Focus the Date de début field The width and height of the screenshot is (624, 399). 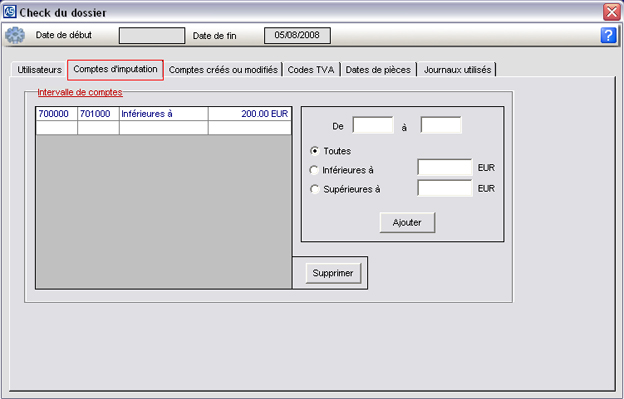click(152, 35)
